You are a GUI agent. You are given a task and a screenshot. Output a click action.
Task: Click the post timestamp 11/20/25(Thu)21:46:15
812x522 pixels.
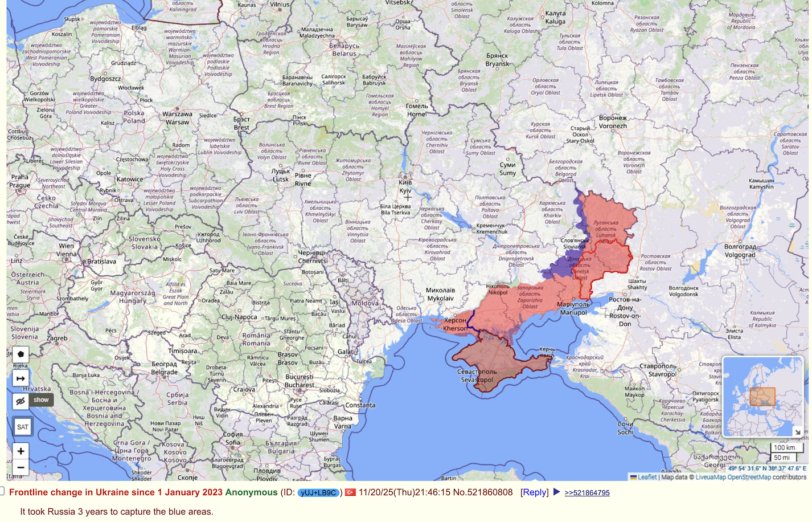[404, 492]
